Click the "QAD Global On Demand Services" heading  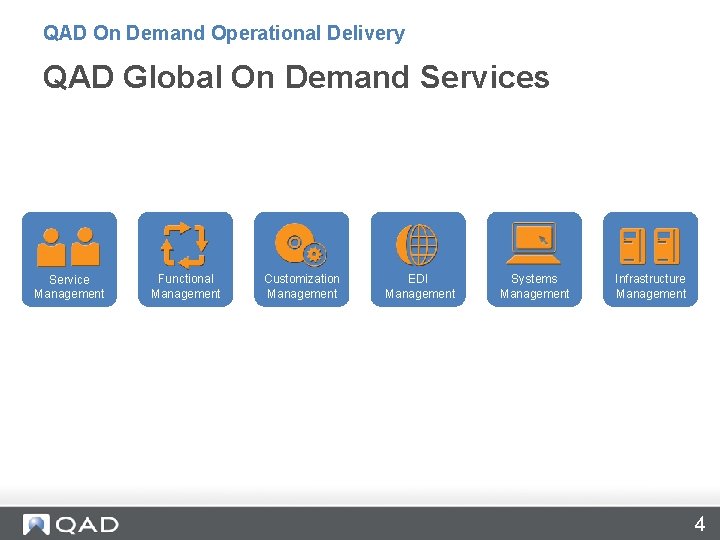(296, 77)
